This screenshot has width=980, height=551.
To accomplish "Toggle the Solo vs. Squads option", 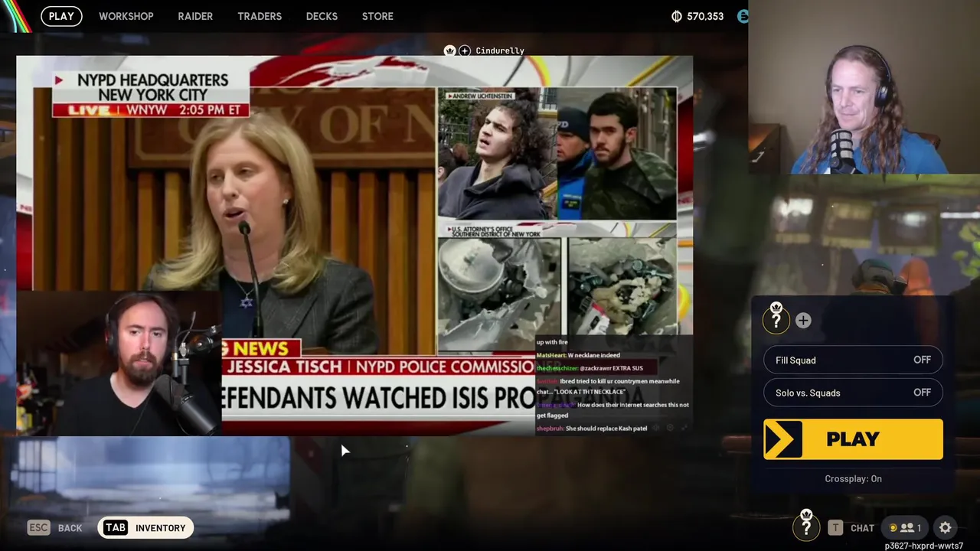I will [x=853, y=393].
